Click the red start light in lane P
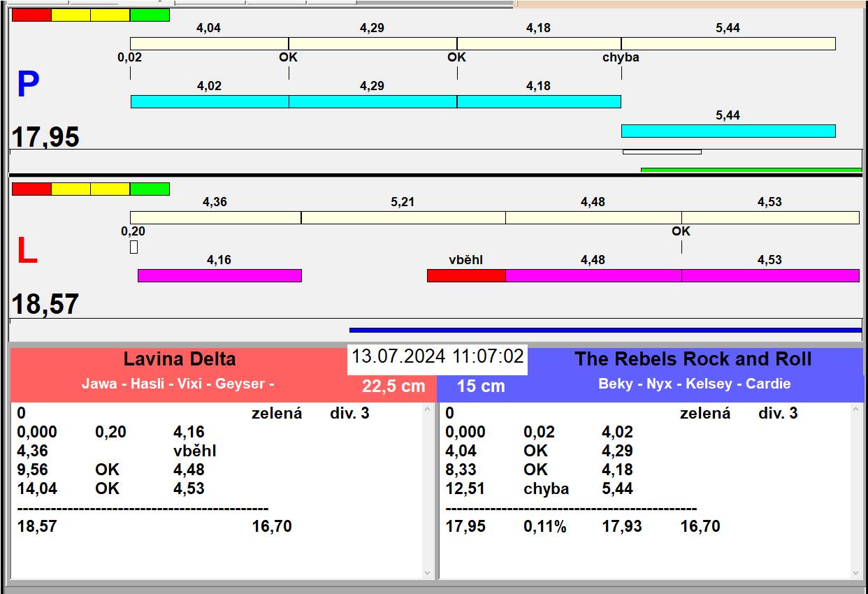Image resolution: width=868 pixels, height=594 pixels. [x=31, y=15]
